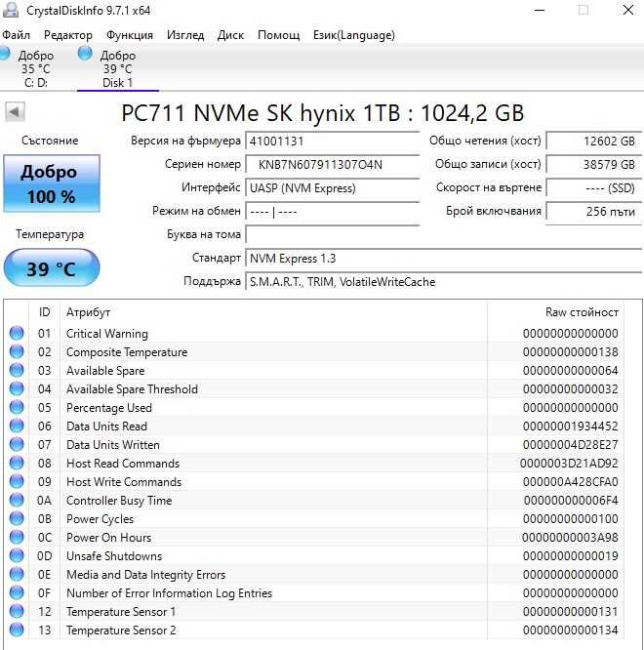Open the Редактор menu
This screenshot has width=644, height=650.
[68, 35]
